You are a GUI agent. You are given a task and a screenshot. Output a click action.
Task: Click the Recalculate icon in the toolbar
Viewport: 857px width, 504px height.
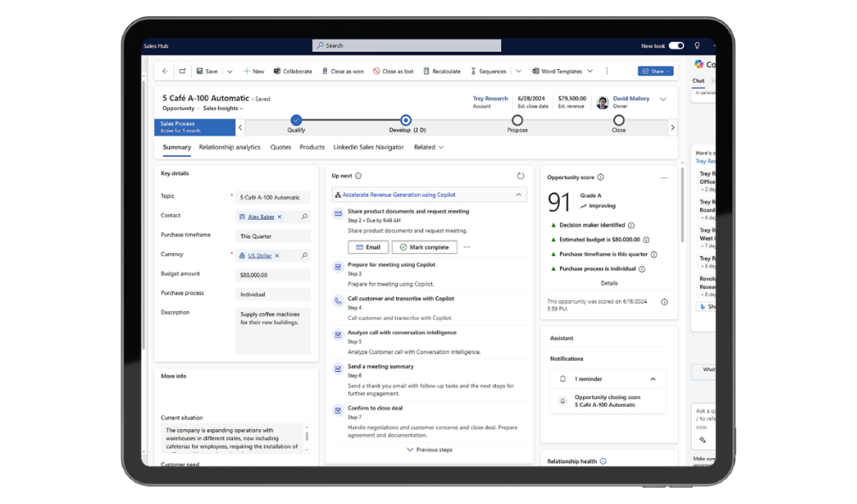427,72
